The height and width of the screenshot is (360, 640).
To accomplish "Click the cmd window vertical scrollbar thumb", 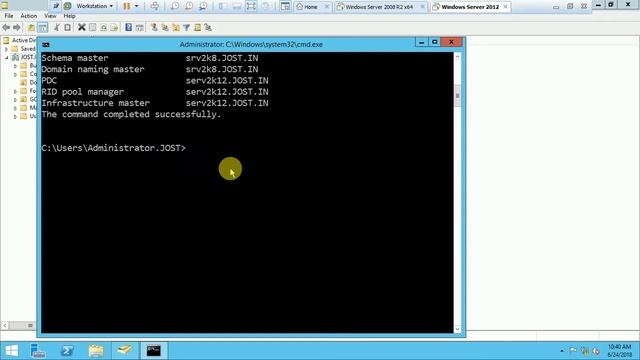I will (458, 96).
